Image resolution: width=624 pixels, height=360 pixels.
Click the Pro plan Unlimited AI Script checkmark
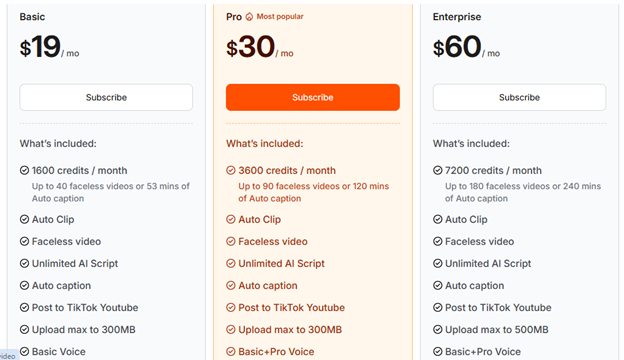coord(231,263)
